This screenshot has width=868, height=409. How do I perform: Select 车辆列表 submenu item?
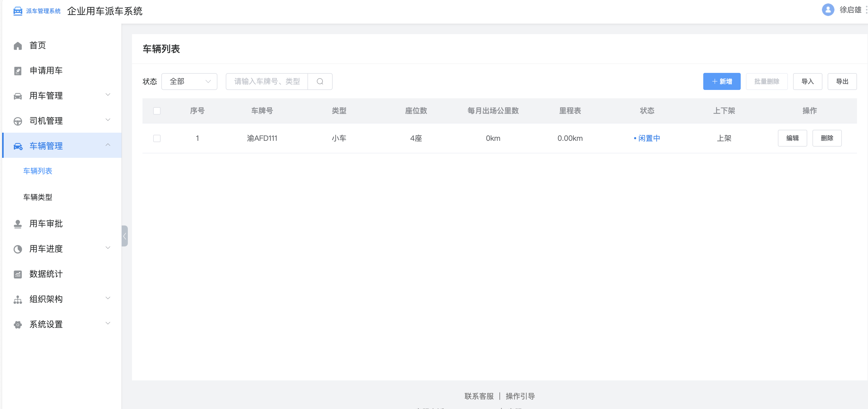pos(38,171)
